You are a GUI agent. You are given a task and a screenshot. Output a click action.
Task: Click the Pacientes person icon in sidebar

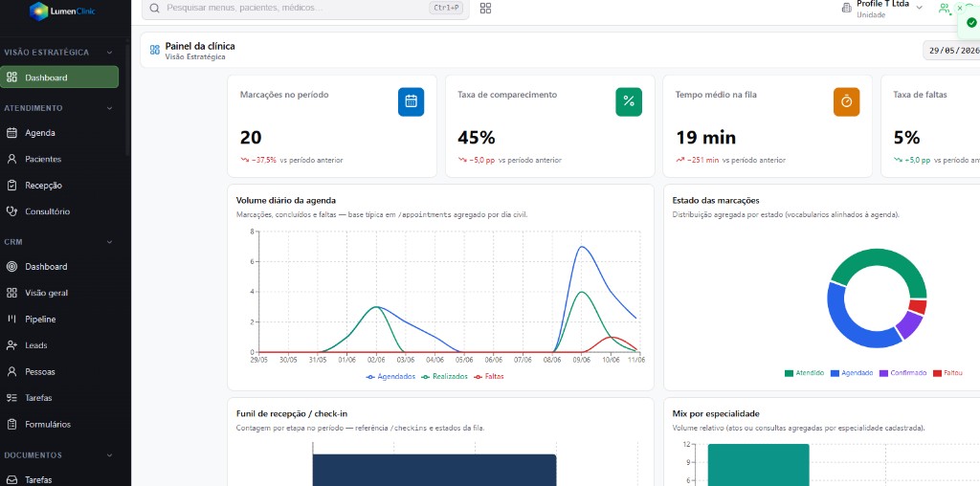coord(11,159)
